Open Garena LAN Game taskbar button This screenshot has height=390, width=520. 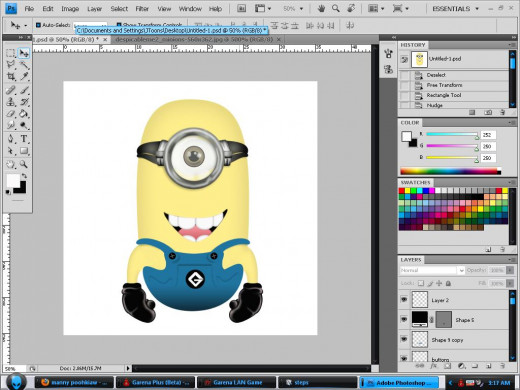click(236, 382)
